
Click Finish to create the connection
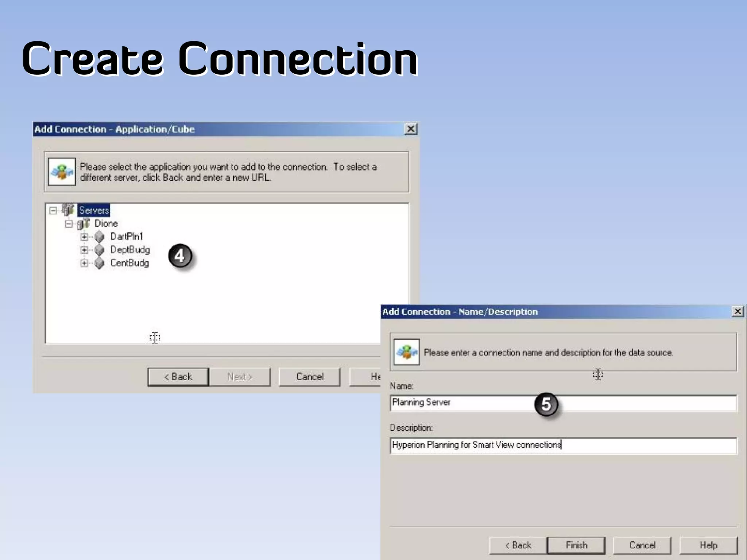tap(576, 545)
